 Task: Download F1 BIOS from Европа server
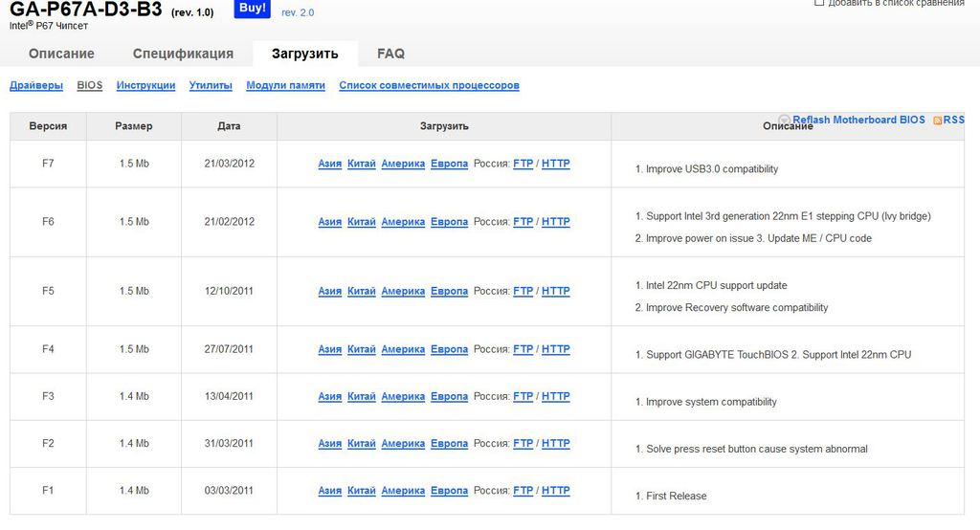click(x=450, y=491)
